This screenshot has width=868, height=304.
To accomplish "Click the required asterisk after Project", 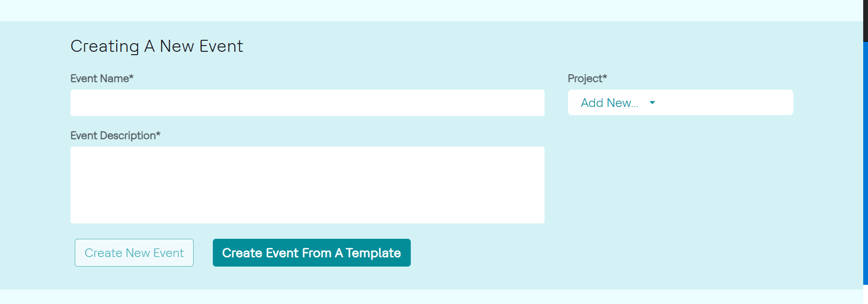I will 605,77.
